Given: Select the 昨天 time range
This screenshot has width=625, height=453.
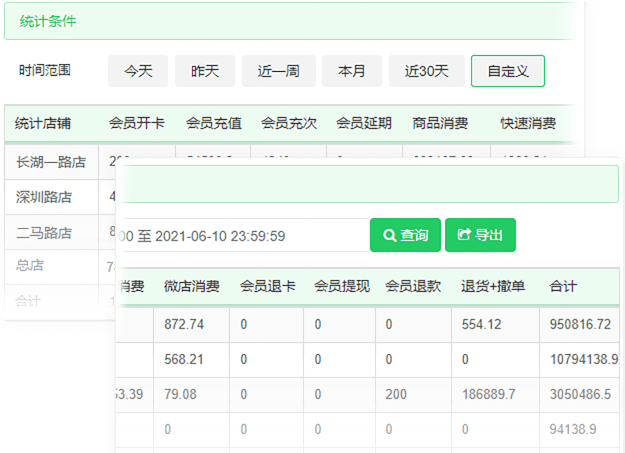Looking at the screenshot, I should point(205,71).
